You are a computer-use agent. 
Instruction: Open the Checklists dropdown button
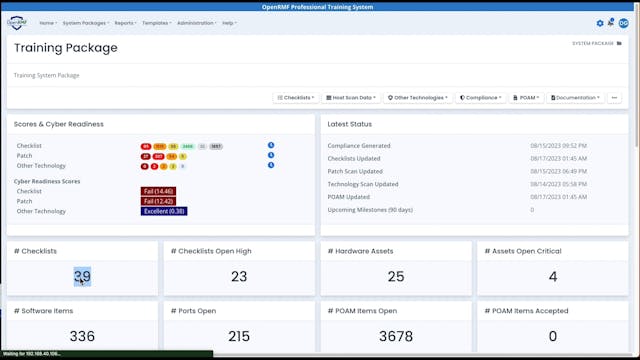coord(296,98)
